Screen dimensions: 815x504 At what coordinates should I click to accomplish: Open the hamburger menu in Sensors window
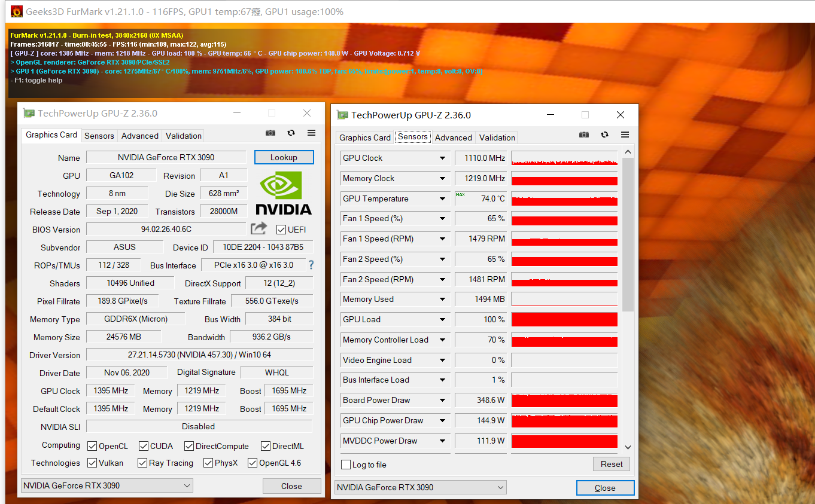[625, 135]
